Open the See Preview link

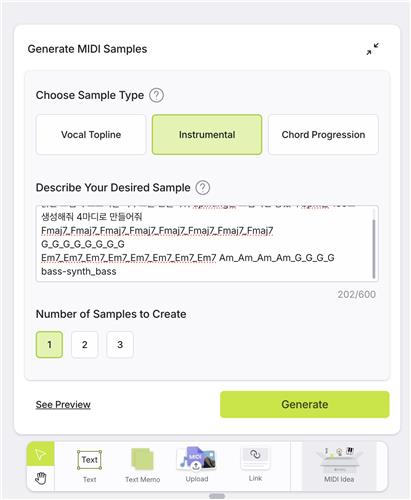coord(63,405)
